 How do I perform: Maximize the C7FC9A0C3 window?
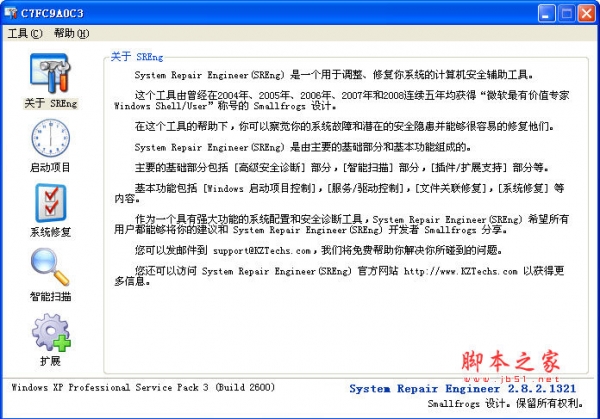coord(567,14)
